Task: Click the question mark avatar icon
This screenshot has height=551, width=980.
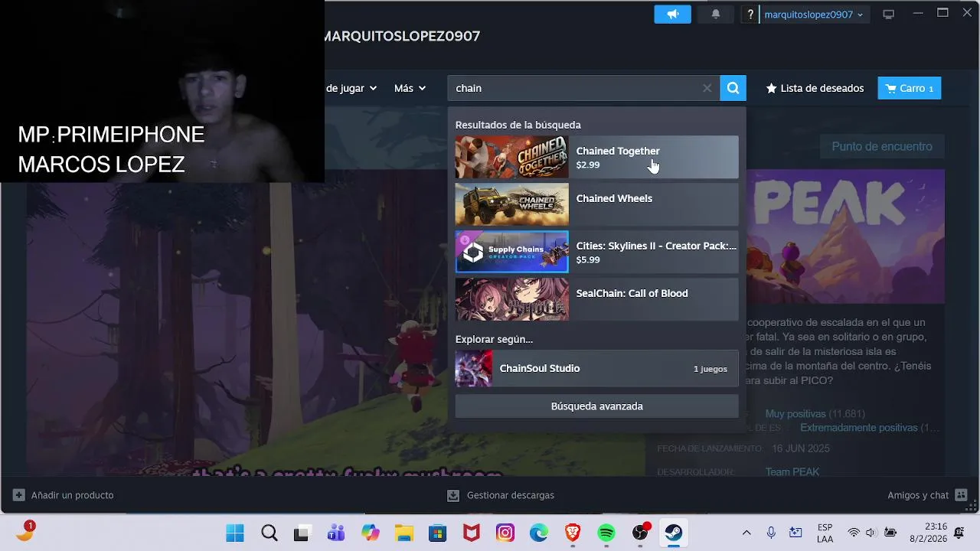Action: (751, 15)
